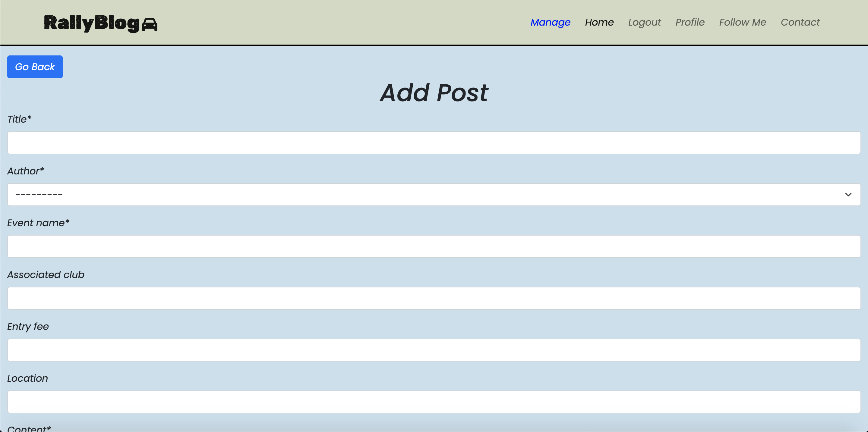Image resolution: width=868 pixels, height=432 pixels.
Task: Select the Location input field
Action: [434, 402]
